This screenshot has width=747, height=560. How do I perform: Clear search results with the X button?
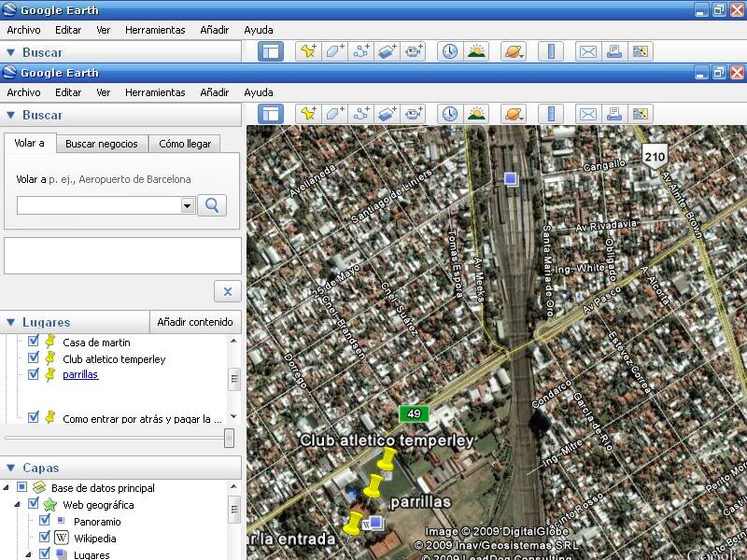pos(228,291)
